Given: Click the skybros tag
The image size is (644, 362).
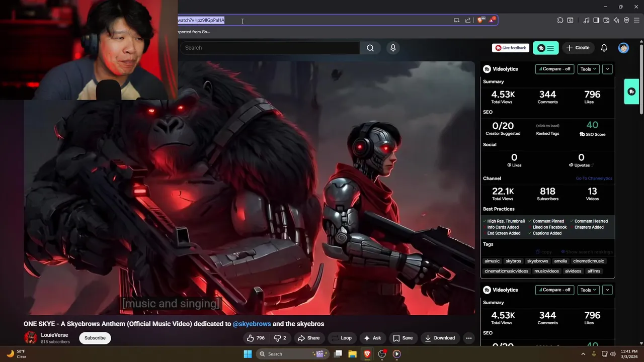Looking at the screenshot, I should click(x=513, y=261).
